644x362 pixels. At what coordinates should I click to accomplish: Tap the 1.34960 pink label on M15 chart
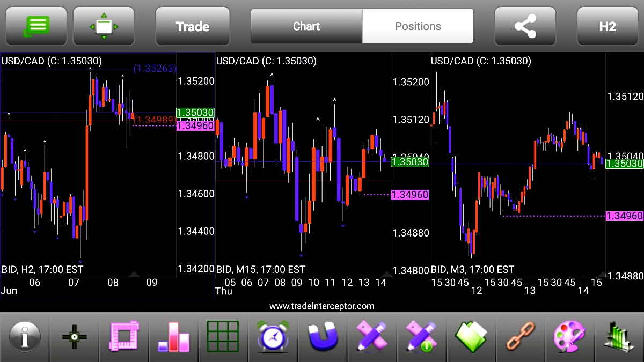410,195
